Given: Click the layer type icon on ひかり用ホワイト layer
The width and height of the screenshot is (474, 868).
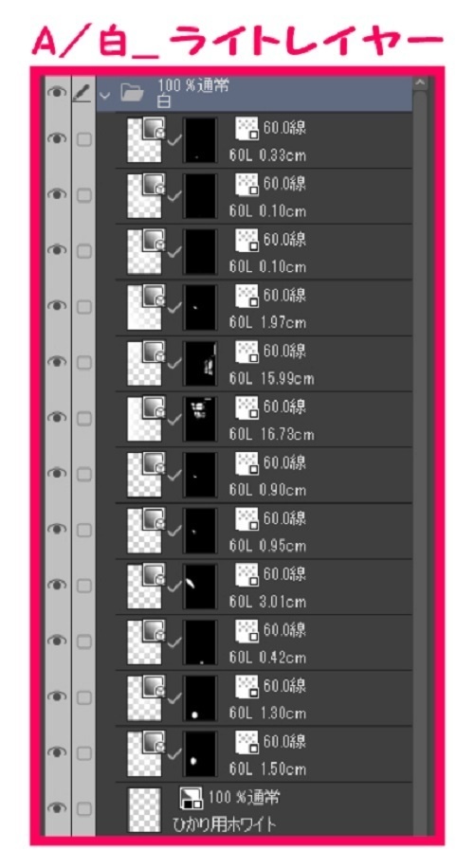Looking at the screenshot, I should point(191,799).
